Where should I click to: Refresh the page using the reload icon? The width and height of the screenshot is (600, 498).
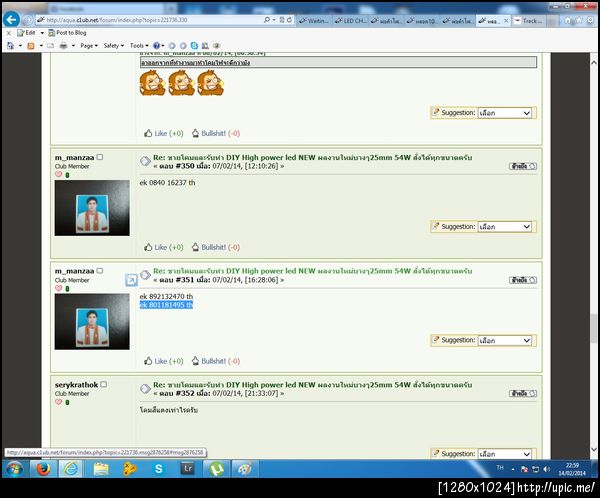point(290,20)
